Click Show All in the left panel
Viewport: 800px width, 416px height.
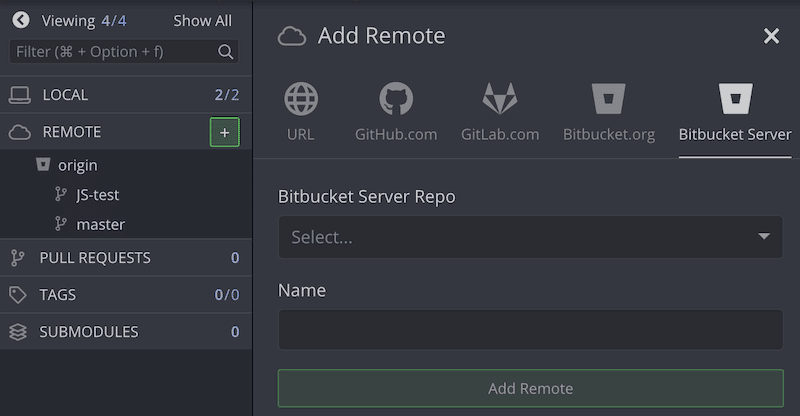coord(202,20)
